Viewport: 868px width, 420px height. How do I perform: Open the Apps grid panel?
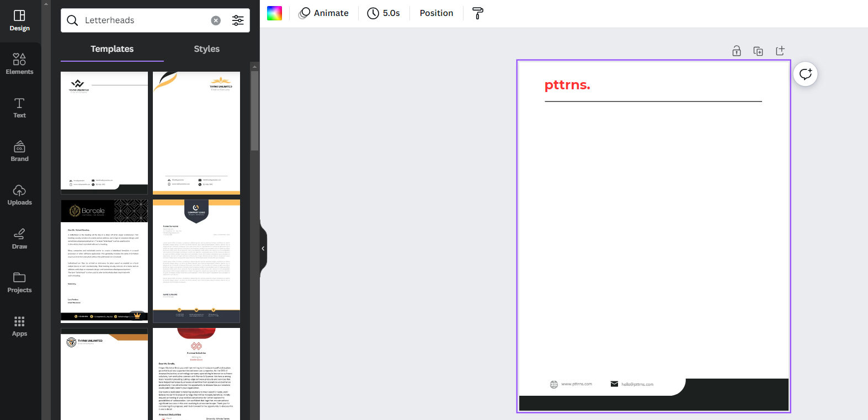pos(20,326)
